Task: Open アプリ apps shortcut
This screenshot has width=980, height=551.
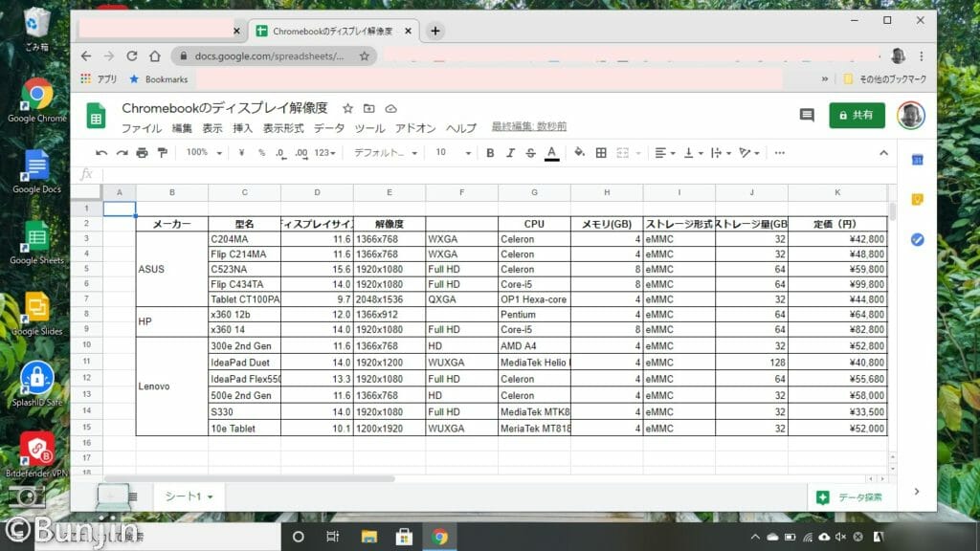Action: [x=99, y=79]
